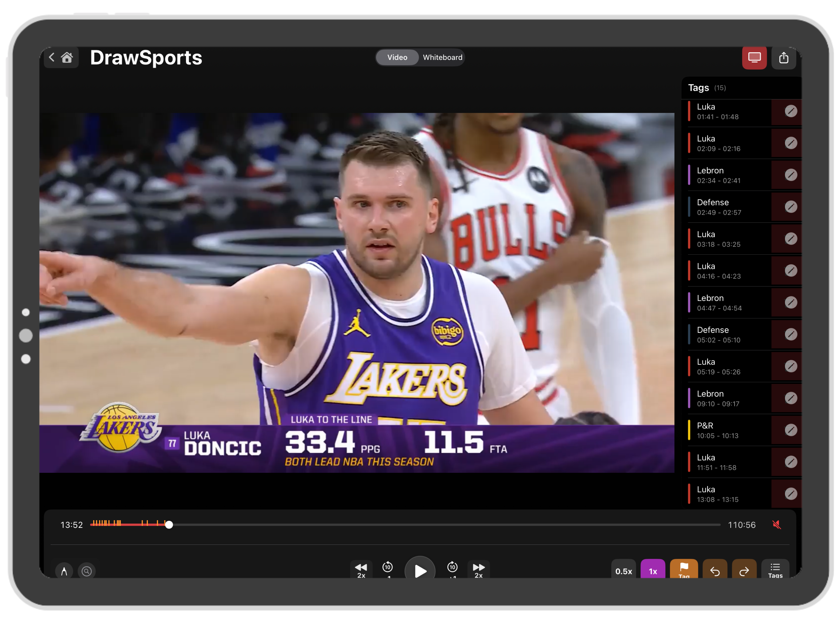Edit the P&R tag with its pencil icon
Viewport: 840px width, 630px height.
pyautogui.click(x=791, y=430)
